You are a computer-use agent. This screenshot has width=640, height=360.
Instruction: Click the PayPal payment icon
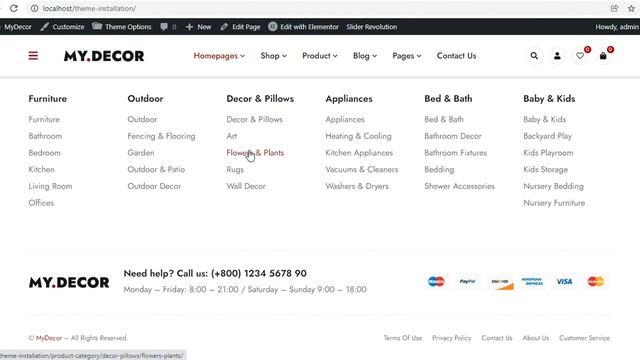(467, 281)
